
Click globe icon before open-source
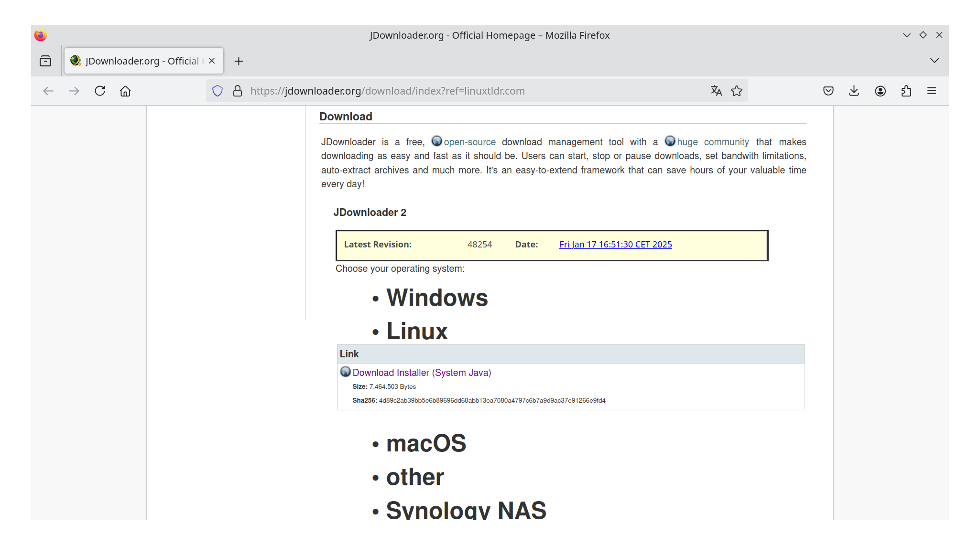[x=436, y=141]
